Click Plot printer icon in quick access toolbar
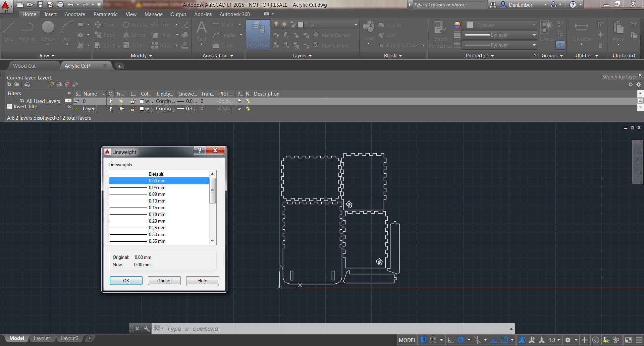 60,4
